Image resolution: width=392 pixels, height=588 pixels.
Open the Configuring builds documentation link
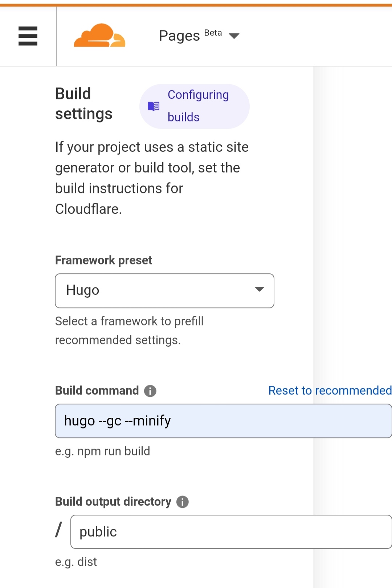198,106
